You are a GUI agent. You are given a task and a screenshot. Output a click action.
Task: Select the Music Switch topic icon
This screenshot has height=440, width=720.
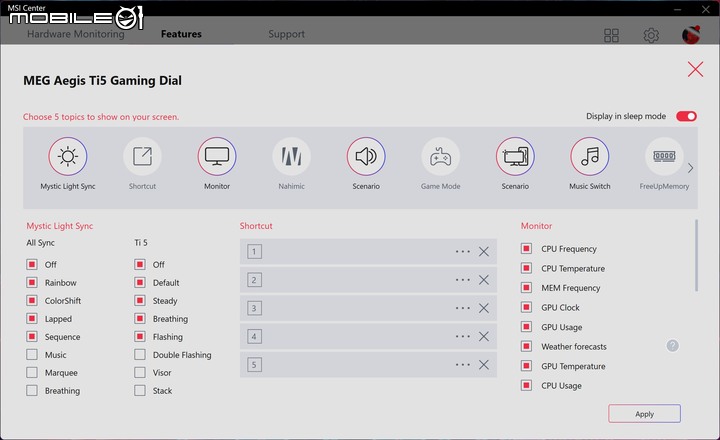click(x=590, y=157)
